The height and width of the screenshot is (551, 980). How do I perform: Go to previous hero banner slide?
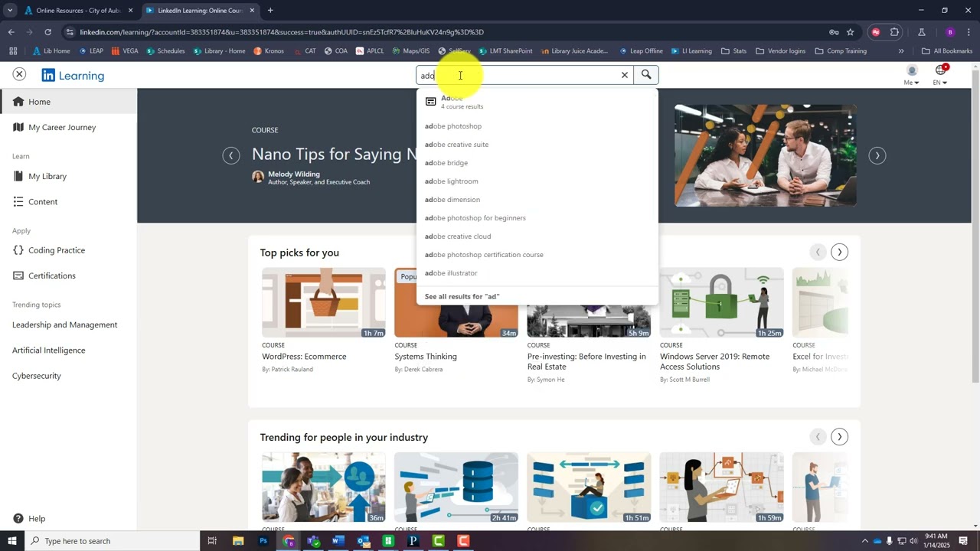click(231, 155)
